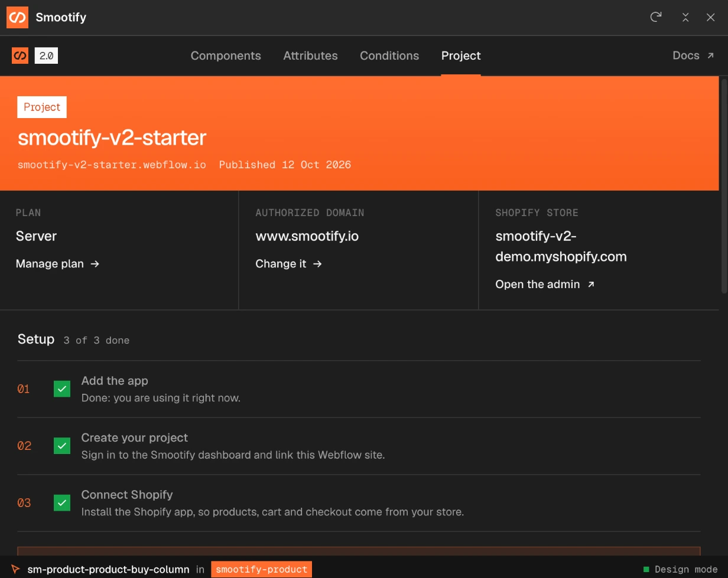Click the AUTHORIZED DOMAIN label
This screenshot has width=728, height=578.
coord(310,213)
